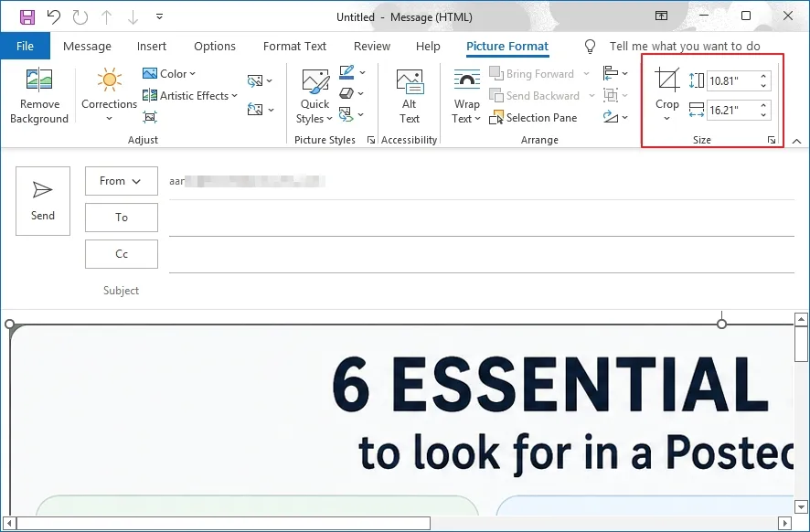Click the horizontal scrollbar thumb
Screen dimensions: 810x532
click(223, 523)
